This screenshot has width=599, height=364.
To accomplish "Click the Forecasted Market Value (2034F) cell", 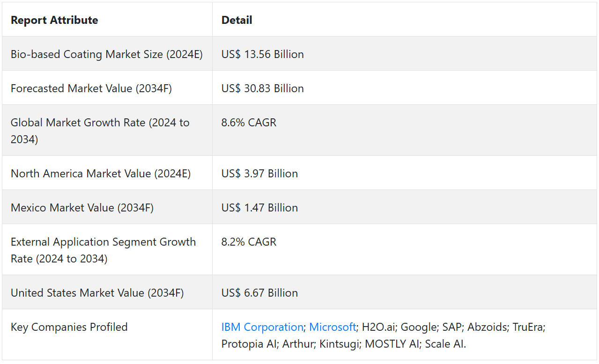I will (x=91, y=88).
